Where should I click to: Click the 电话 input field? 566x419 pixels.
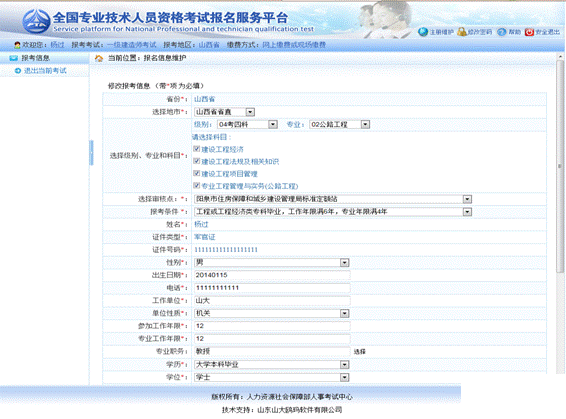pyautogui.click(x=272, y=288)
